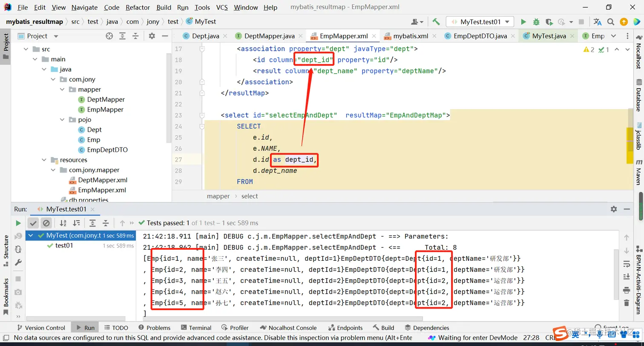Viewport: 644px width, 346px height.
Task: Open the Maven sidebar panel
Action: pos(639,172)
